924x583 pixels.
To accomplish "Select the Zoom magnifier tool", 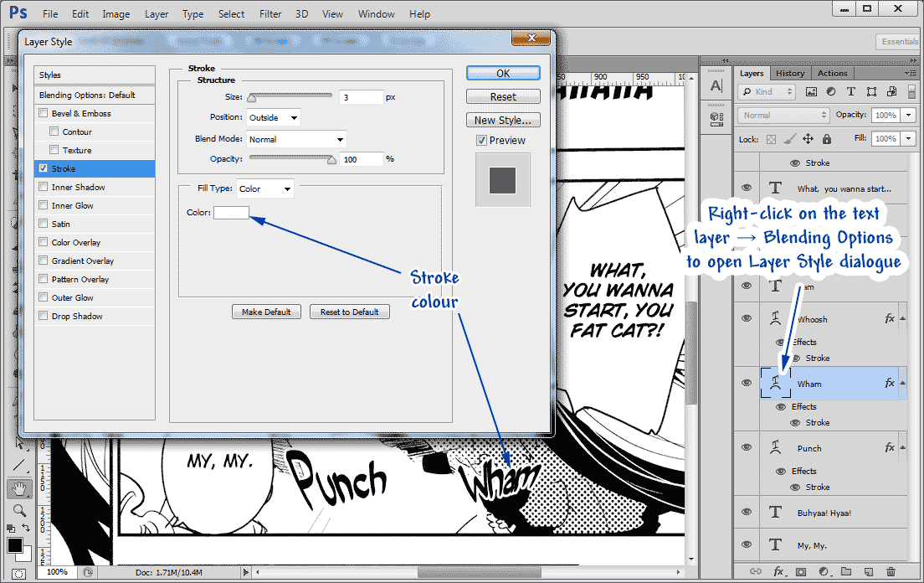I will tap(19, 510).
